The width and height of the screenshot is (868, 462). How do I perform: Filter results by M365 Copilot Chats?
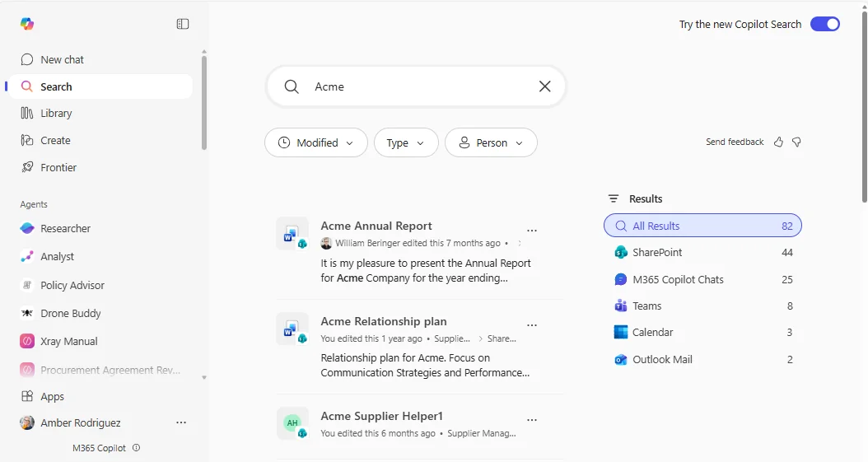pyautogui.click(x=702, y=279)
